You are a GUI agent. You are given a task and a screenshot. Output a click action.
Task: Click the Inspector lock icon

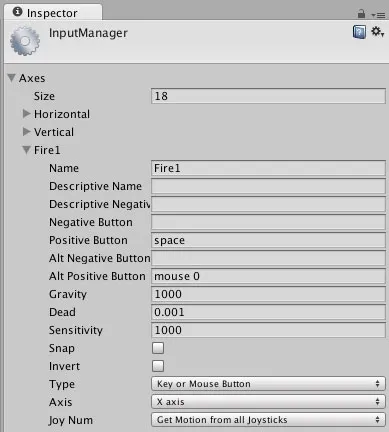[361, 14]
